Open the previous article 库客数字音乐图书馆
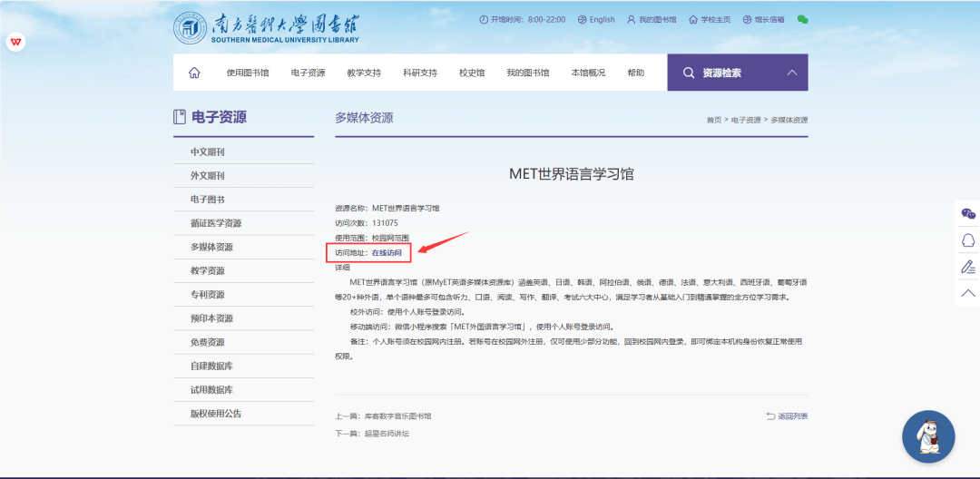Image resolution: width=980 pixels, height=479 pixels. (x=396, y=416)
